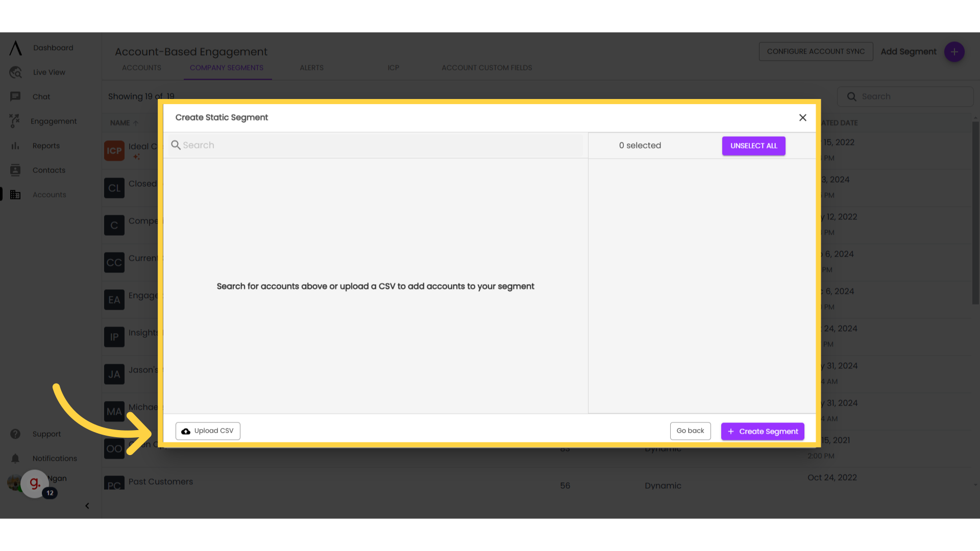Switch to ACCOUNTS tab
Viewport: 980px width, 551px height.
pos(141,67)
